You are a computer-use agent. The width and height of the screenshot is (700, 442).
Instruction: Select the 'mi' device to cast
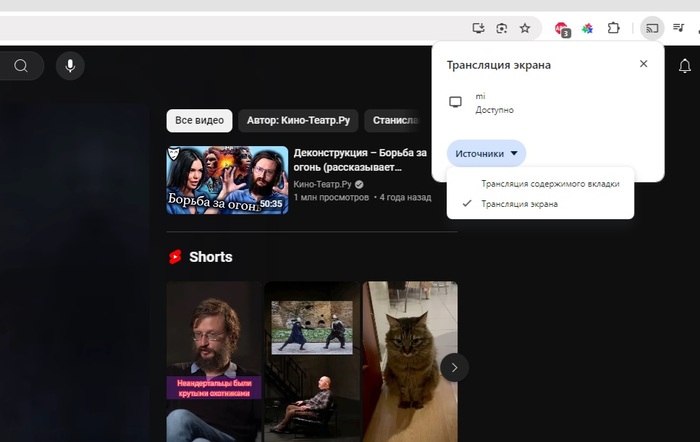click(x=480, y=102)
